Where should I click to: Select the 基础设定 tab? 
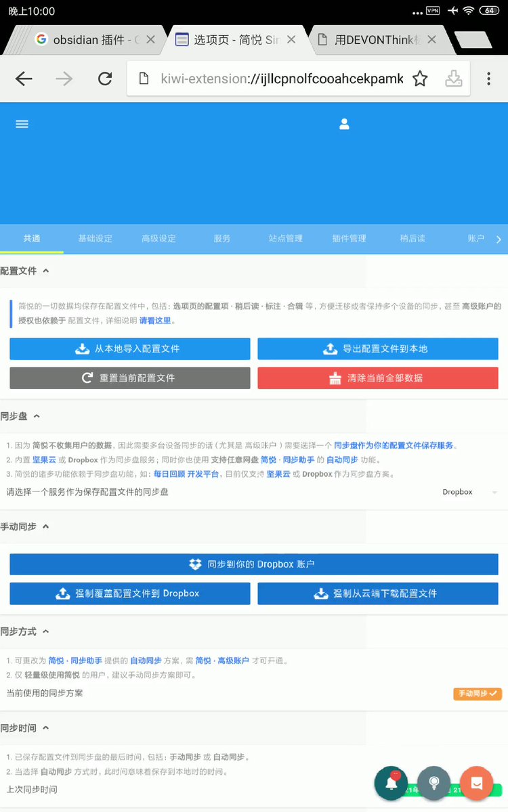(96, 238)
